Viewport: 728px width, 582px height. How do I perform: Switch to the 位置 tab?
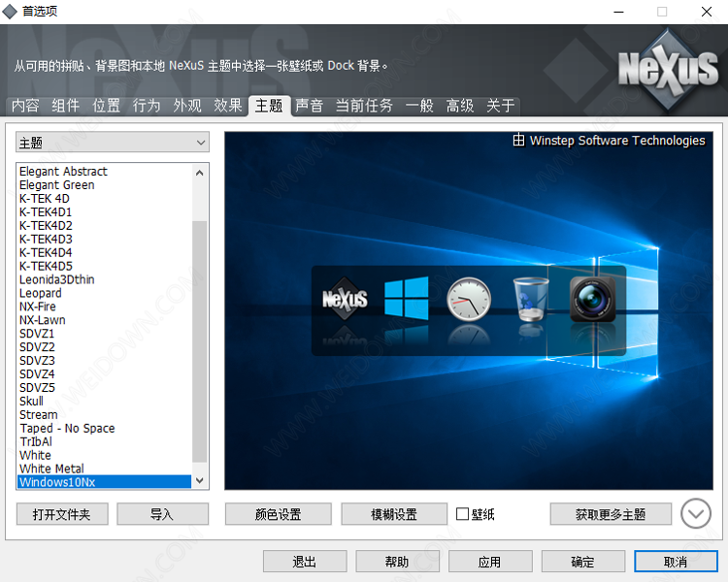click(107, 106)
